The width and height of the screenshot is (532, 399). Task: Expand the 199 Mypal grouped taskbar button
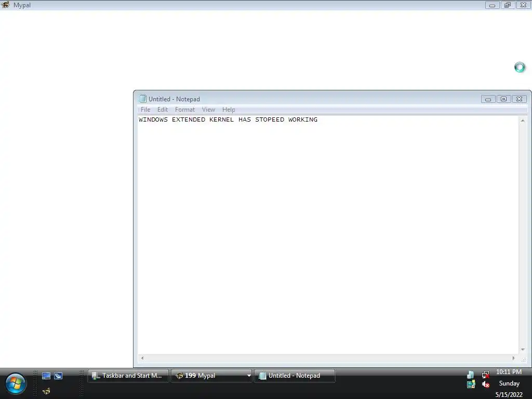click(x=249, y=376)
